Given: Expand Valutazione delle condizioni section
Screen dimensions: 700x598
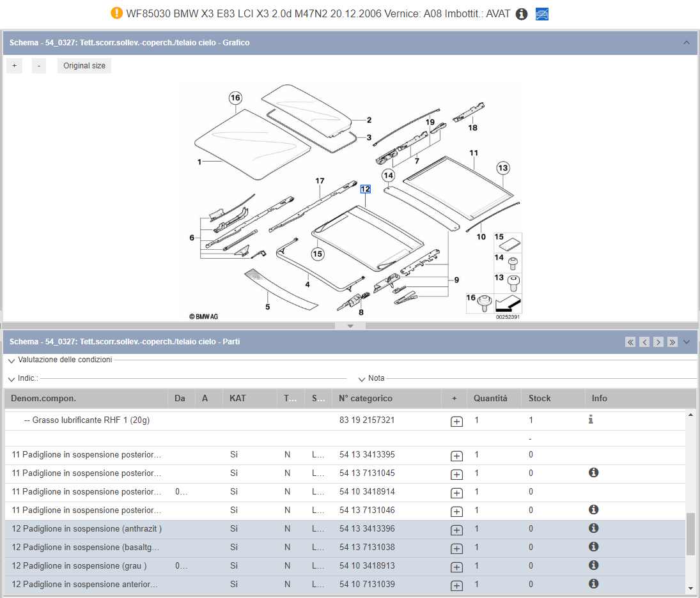Looking at the screenshot, I should 12,360.
